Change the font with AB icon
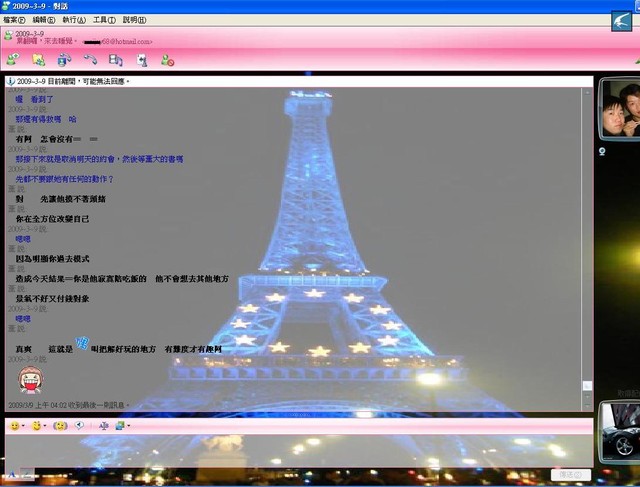Image resolution: width=640 pixels, height=487 pixels. pyautogui.click(x=104, y=426)
